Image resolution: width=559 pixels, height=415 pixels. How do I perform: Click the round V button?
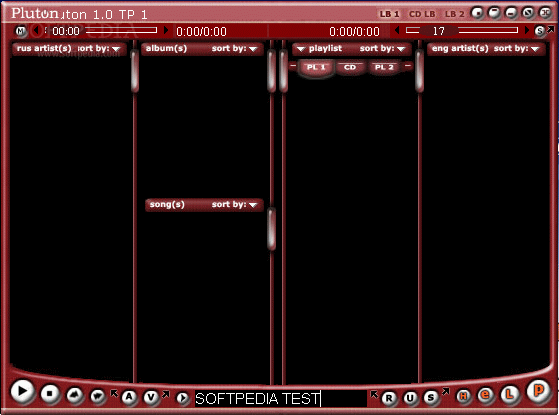click(151, 397)
